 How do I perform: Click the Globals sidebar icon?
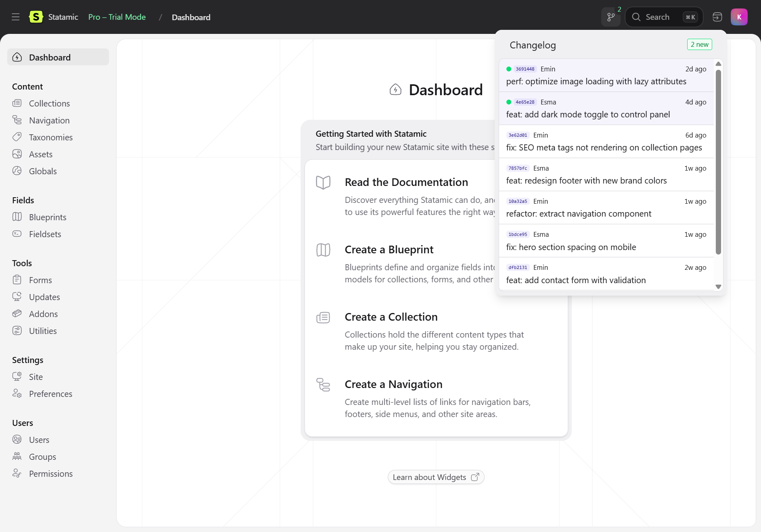(x=17, y=171)
